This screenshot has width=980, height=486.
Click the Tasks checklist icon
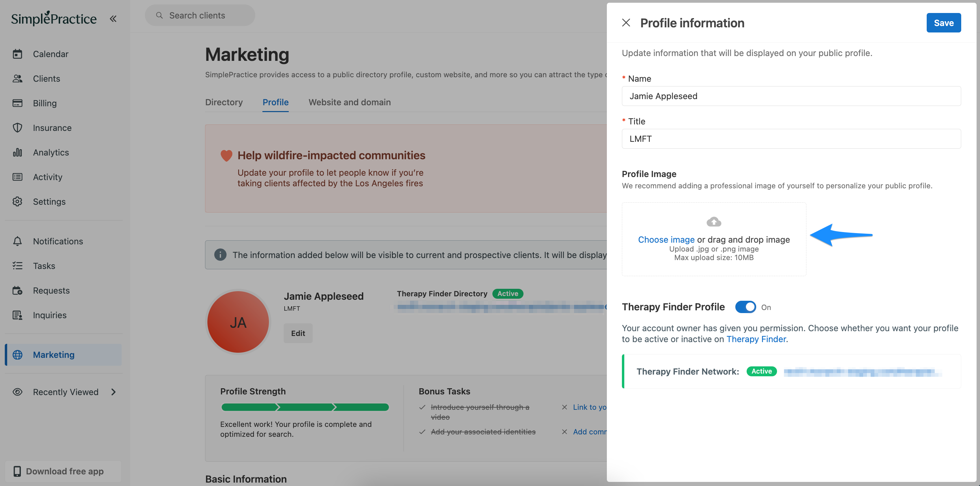pos(17,266)
